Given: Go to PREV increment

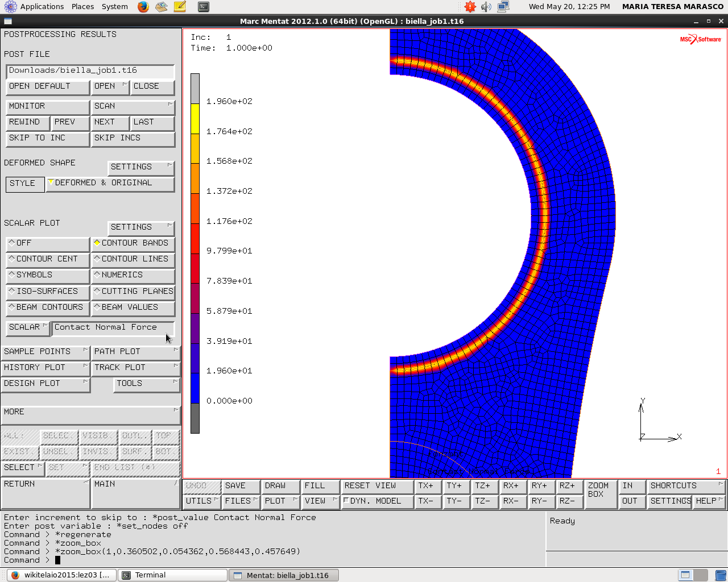Looking at the screenshot, I should coord(71,122).
